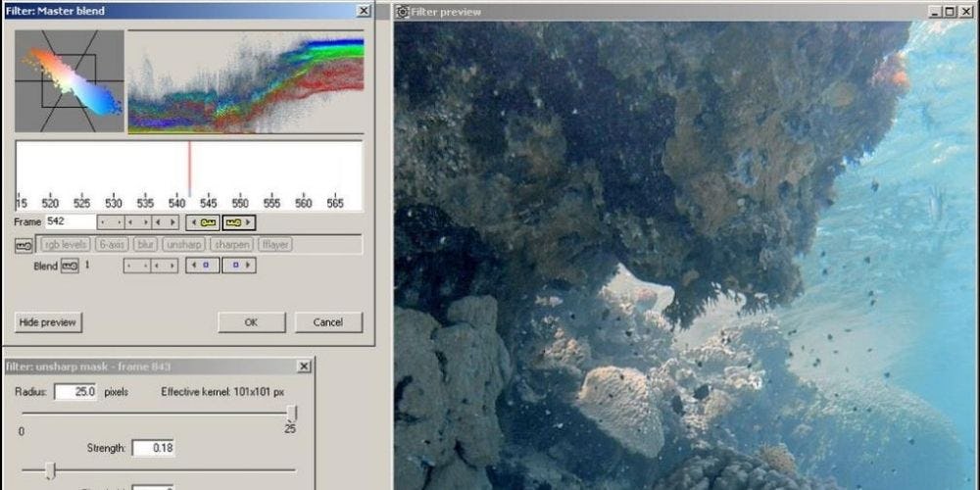Click the color vectorscope display
The image size is (980, 490).
click(69, 80)
